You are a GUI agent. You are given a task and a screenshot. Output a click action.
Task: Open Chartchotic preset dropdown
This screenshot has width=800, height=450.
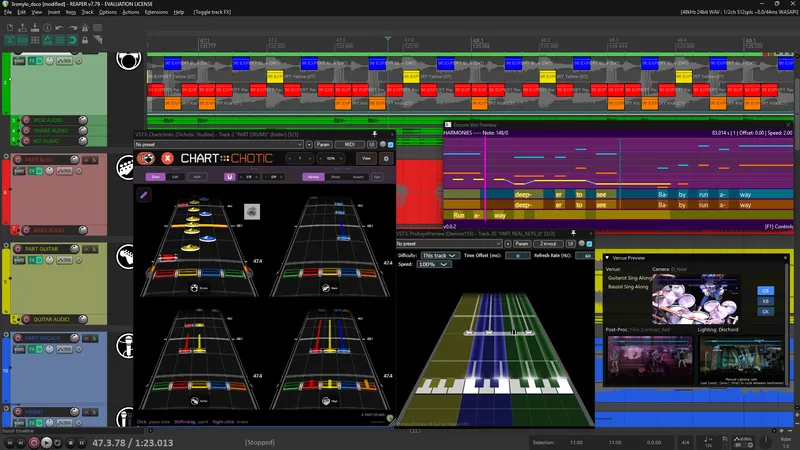[x=219, y=145]
